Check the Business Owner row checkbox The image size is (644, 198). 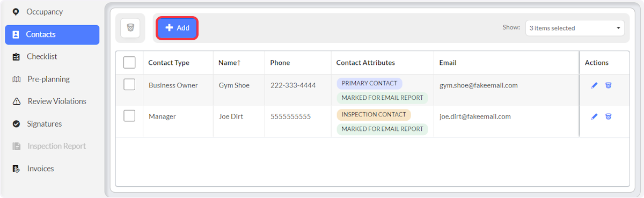point(129,85)
